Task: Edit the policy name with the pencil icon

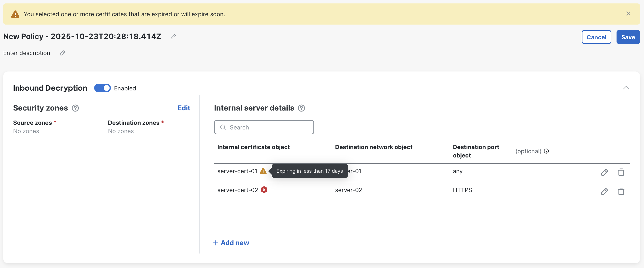Action: point(173,37)
